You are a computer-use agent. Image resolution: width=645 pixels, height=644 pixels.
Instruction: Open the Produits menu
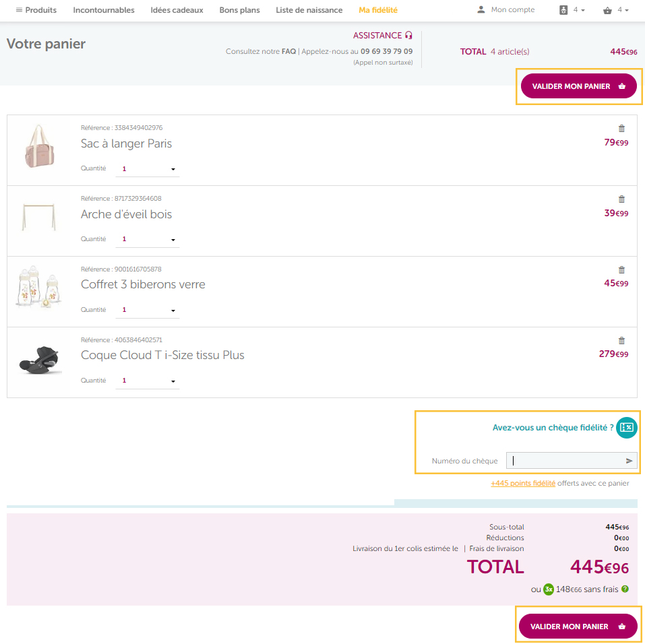(36, 10)
